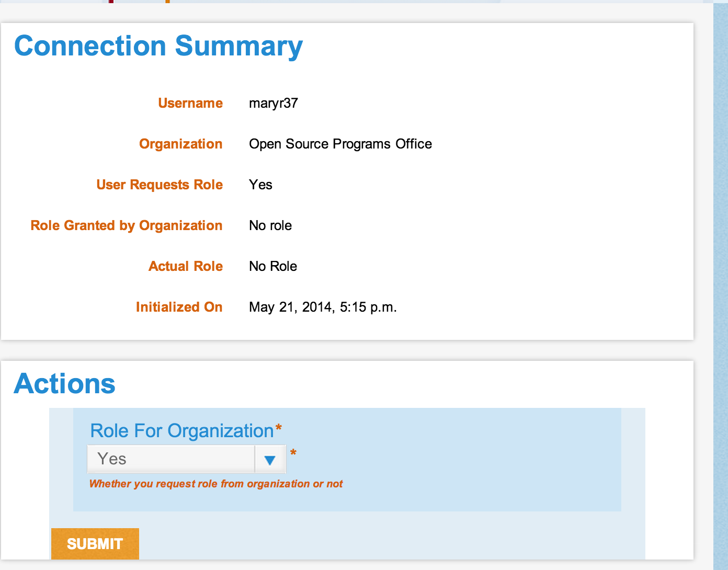Click the Yes value for User Requests Role
Screen dimensions: 728x570
click(260, 185)
